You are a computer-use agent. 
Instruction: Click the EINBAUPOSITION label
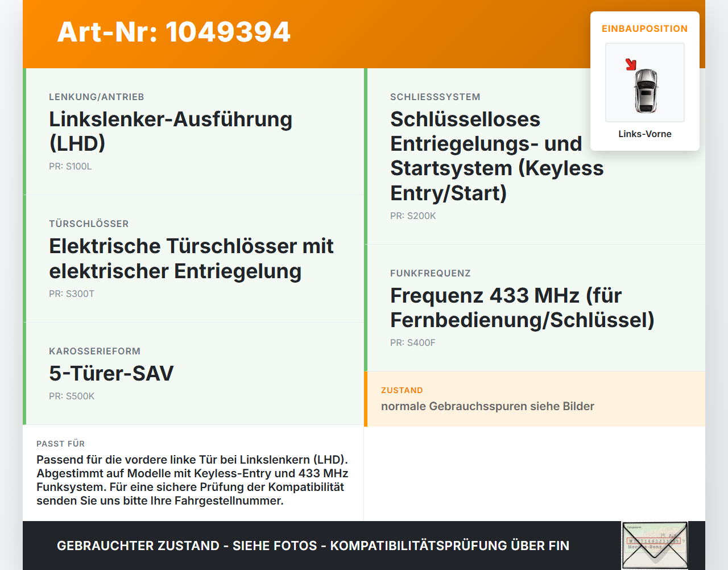click(645, 28)
